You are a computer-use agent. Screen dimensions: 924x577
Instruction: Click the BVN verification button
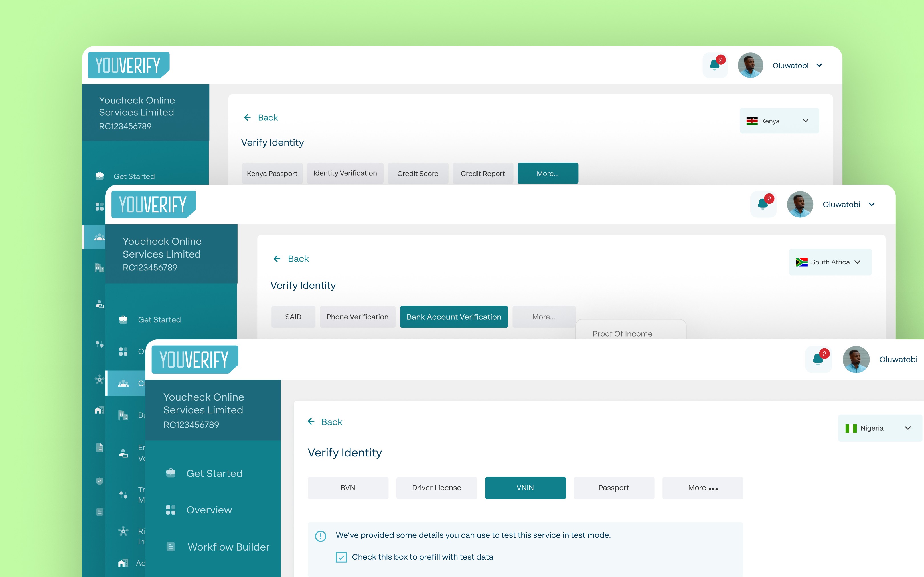347,488
